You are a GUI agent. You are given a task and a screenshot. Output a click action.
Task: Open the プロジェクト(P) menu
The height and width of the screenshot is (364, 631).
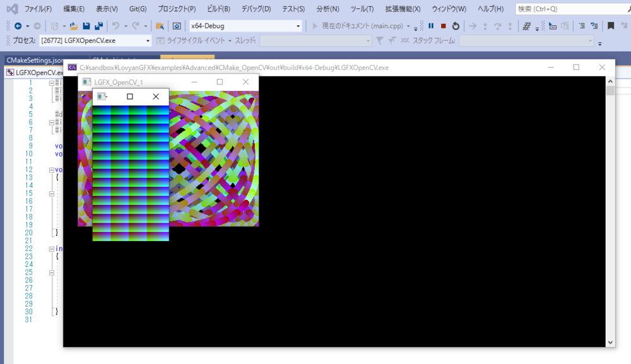click(177, 9)
